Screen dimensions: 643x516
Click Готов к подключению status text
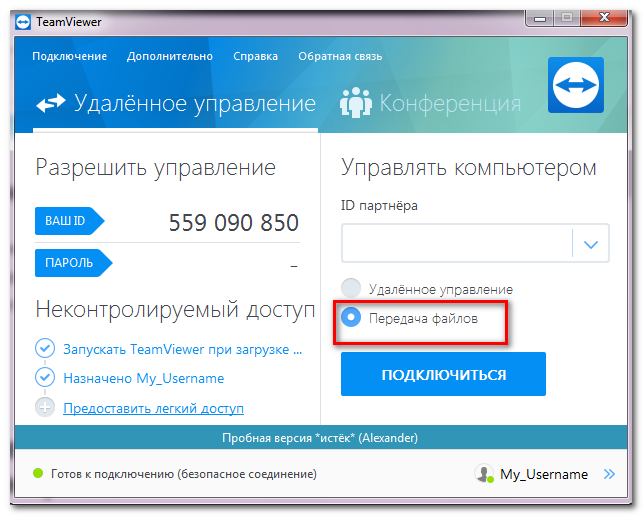click(x=184, y=474)
